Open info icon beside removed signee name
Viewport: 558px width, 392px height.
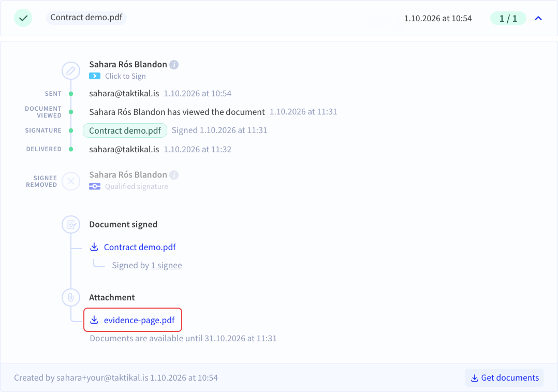click(x=174, y=175)
